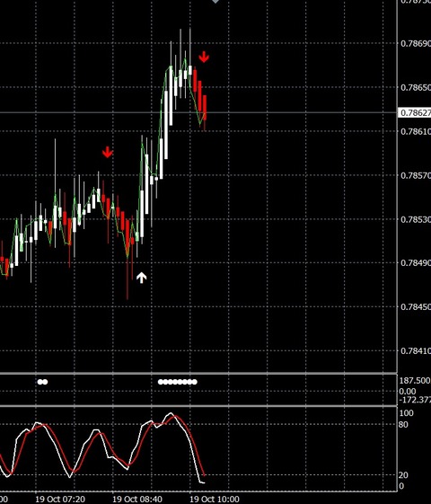Click the 0.78650 price axis label
431x504 pixels.
tap(416, 87)
